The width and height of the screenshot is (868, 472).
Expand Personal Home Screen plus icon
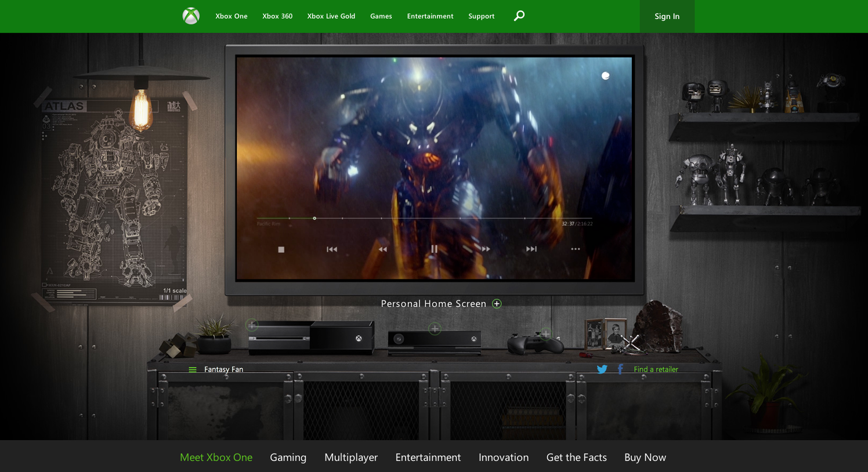[x=497, y=304]
